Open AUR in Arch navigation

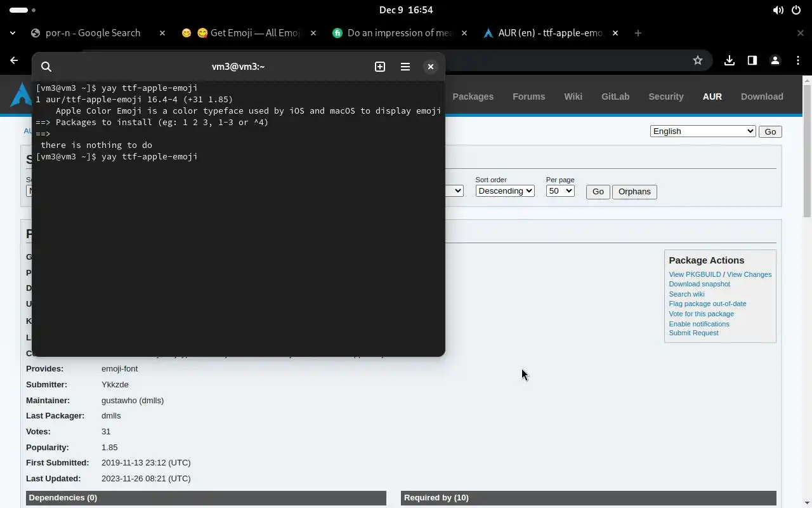(712, 97)
